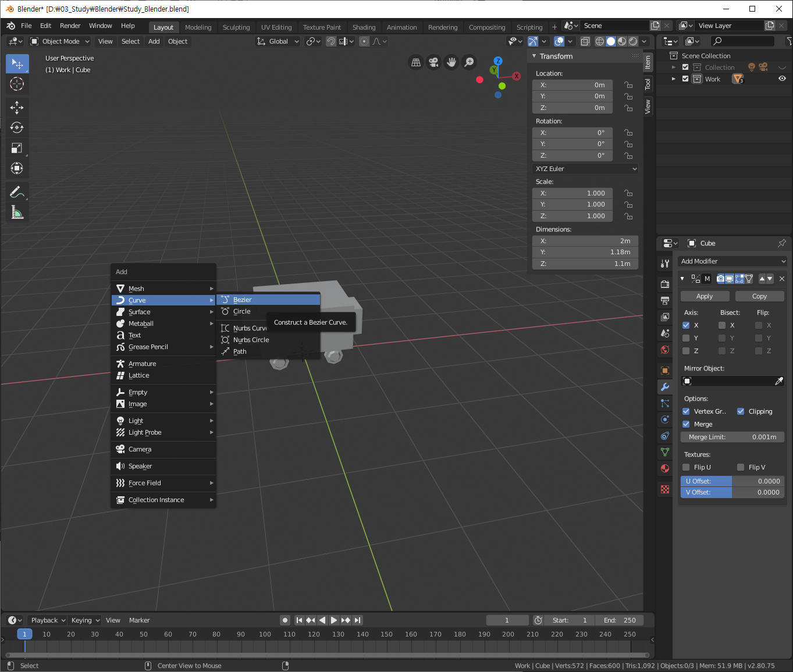Toggle camera view icon in viewport
Image resolution: width=793 pixels, height=672 pixels.
tap(433, 62)
